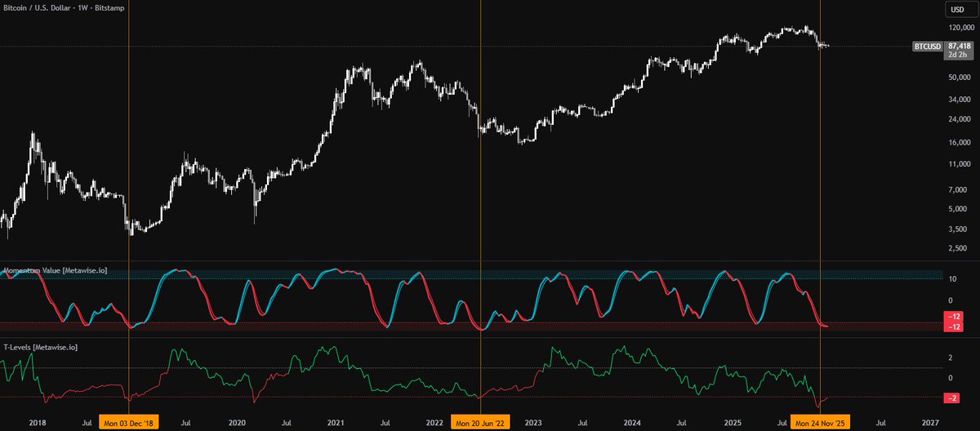
Task: Click the 24,000 price axis label
Action: [961, 119]
